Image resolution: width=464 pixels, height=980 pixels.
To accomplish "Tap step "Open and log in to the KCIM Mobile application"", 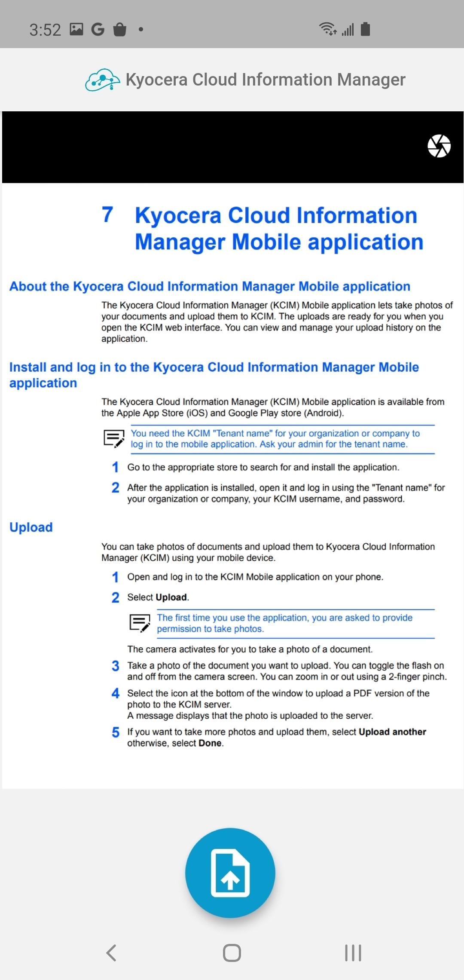I will (255, 577).
